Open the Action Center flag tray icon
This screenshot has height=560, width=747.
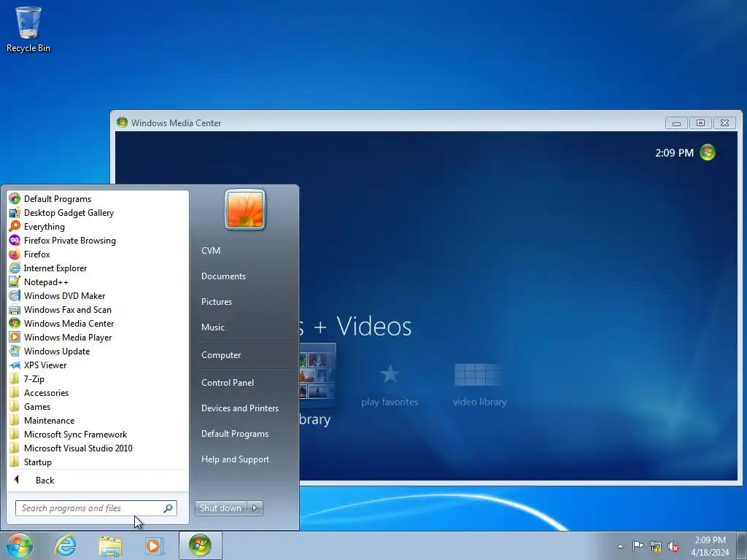point(638,546)
